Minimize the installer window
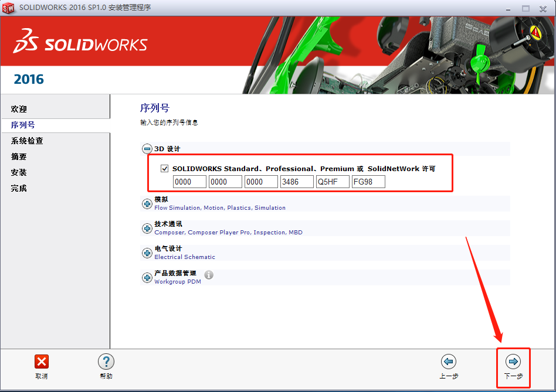The image size is (556, 392). coord(508,9)
